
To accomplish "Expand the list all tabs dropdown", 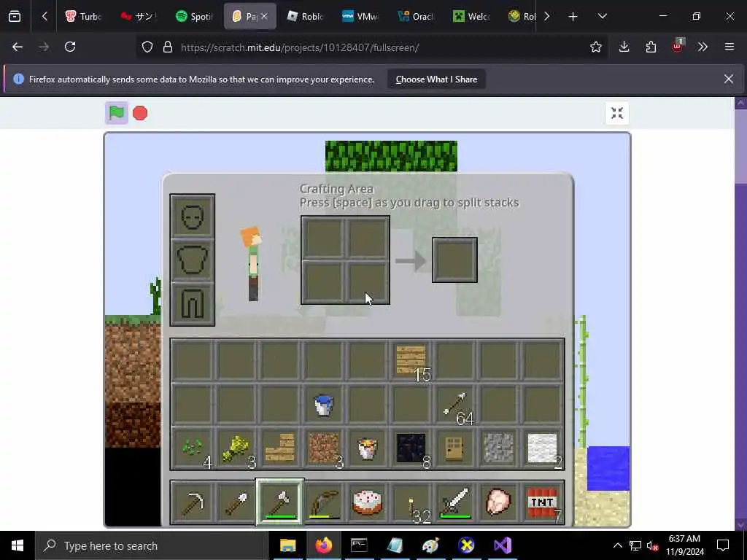I will coord(602,17).
